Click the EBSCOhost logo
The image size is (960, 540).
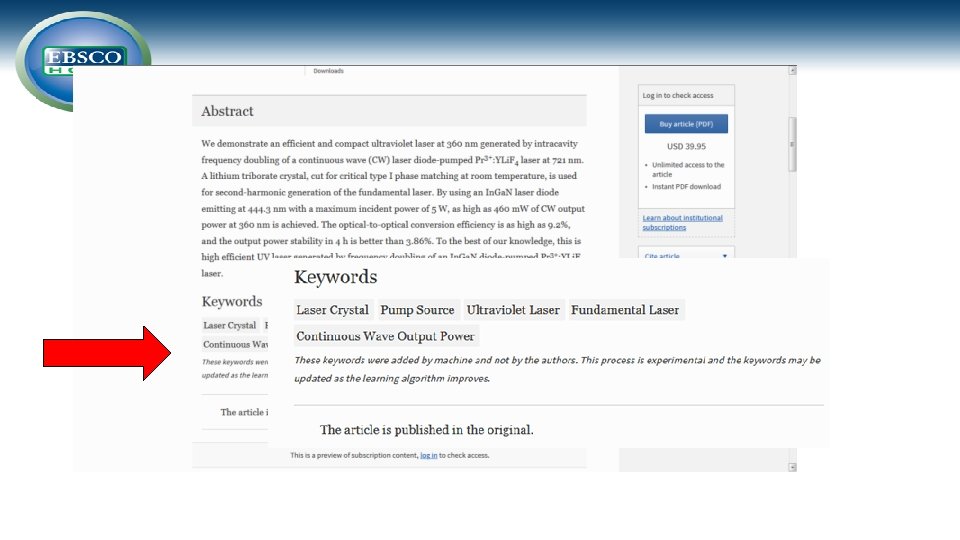[83, 61]
